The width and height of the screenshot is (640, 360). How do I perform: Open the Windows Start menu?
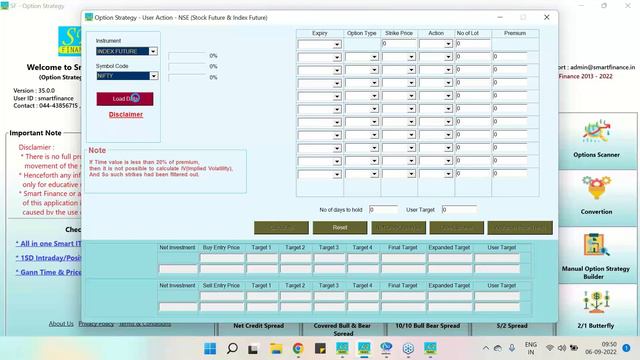[210, 349]
